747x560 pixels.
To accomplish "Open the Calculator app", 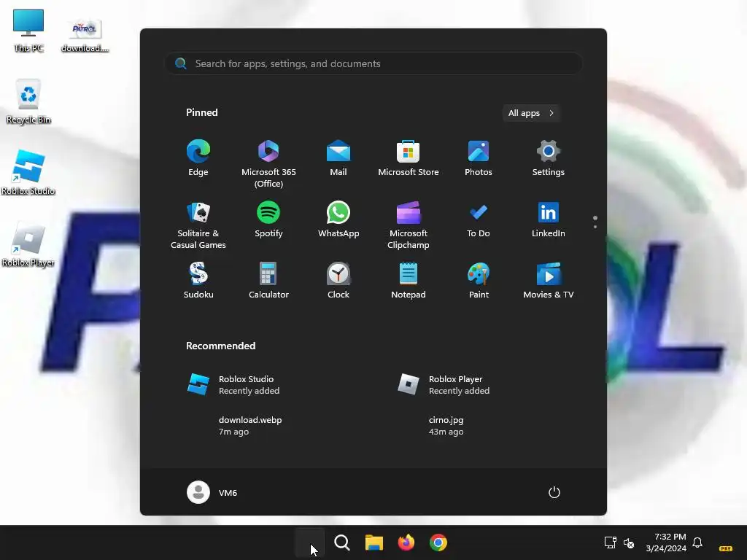I will pos(268,281).
